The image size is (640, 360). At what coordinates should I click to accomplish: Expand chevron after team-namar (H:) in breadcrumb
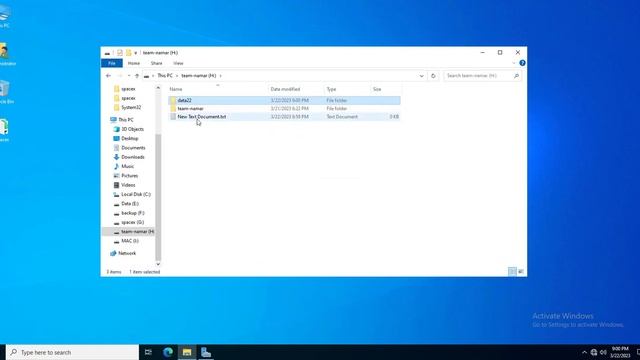pyautogui.click(x=220, y=76)
